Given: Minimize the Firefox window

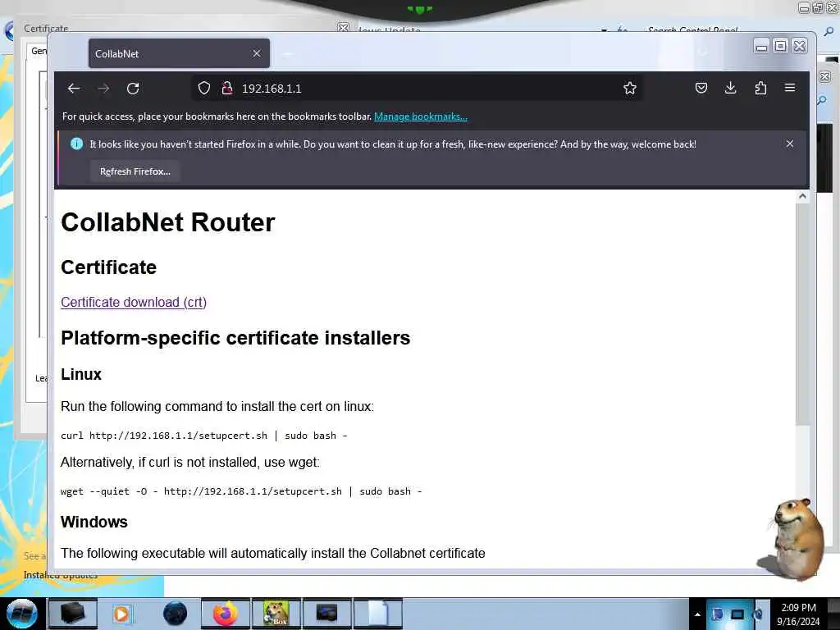Looking at the screenshot, I should (x=761, y=47).
